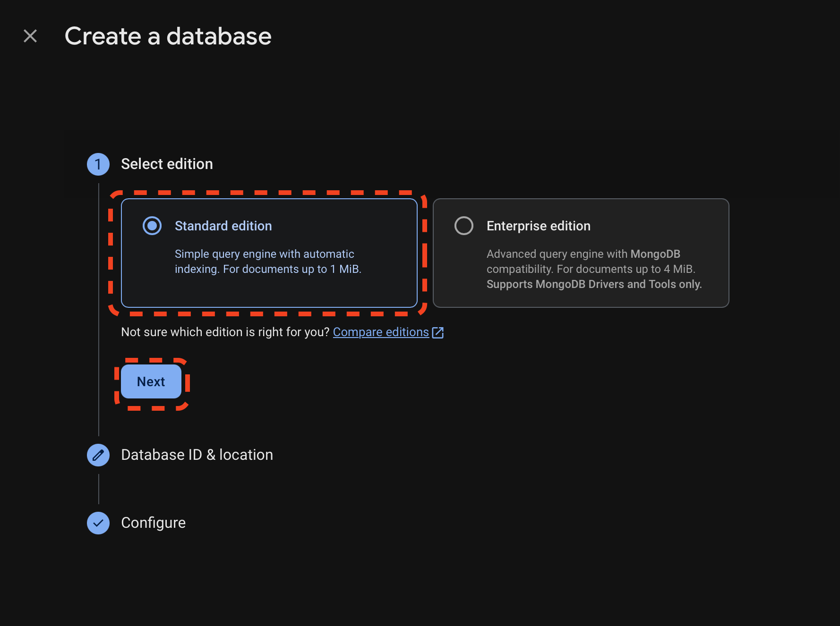The height and width of the screenshot is (626, 840).
Task: Select the Standard edition radio button
Action: (x=151, y=226)
